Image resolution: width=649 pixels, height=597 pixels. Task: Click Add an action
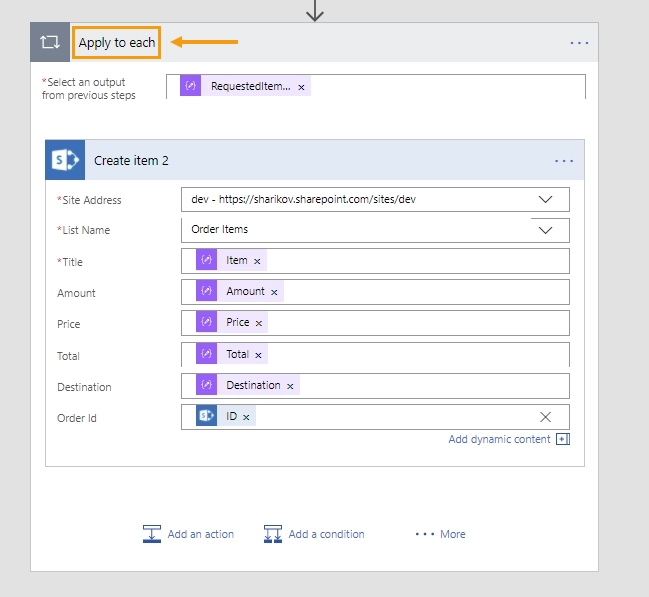(x=201, y=534)
